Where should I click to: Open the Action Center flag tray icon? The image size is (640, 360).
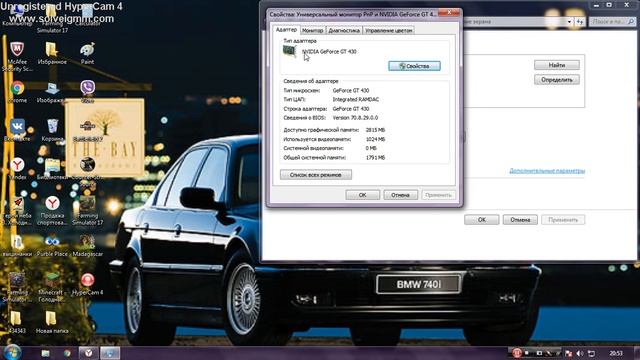pyautogui.click(x=569, y=353)
